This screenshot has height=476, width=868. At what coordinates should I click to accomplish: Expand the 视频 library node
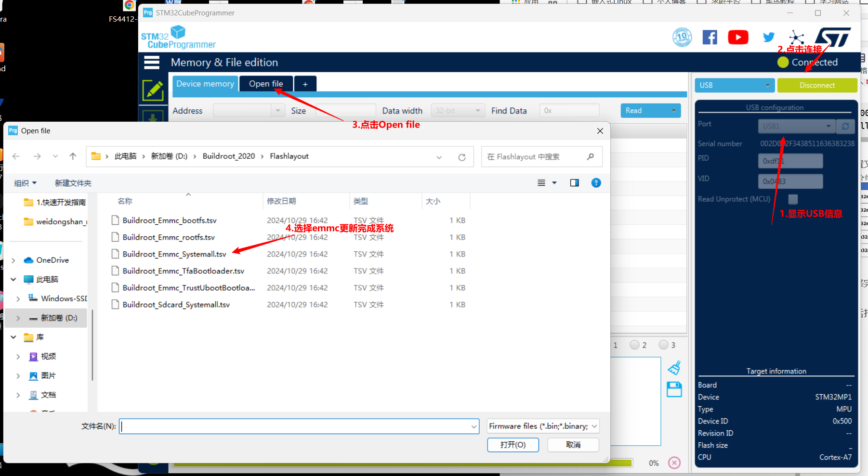coord(18,357)
